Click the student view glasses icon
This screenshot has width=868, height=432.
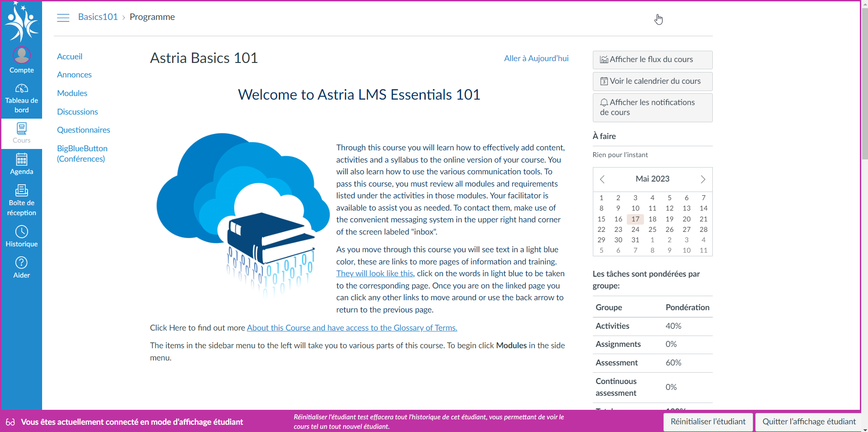click(x=10, y=422)
